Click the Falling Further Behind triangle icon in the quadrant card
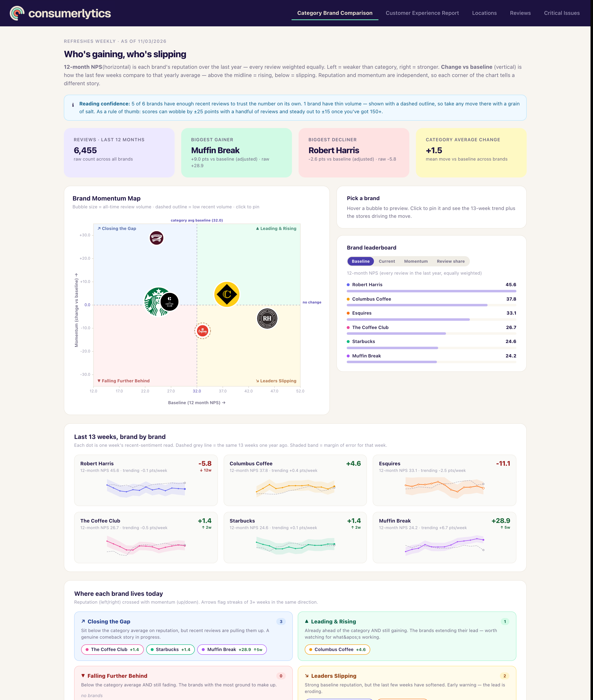 point(83,675)
